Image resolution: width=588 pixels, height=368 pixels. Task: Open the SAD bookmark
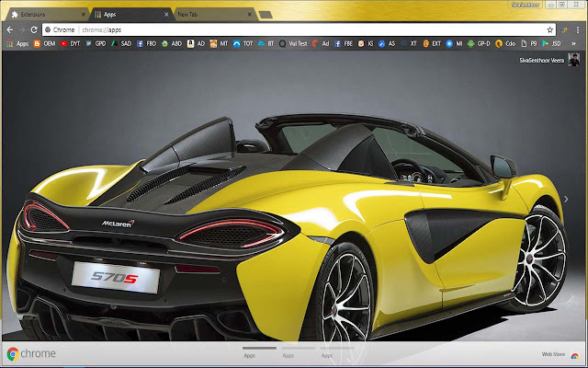121,43
